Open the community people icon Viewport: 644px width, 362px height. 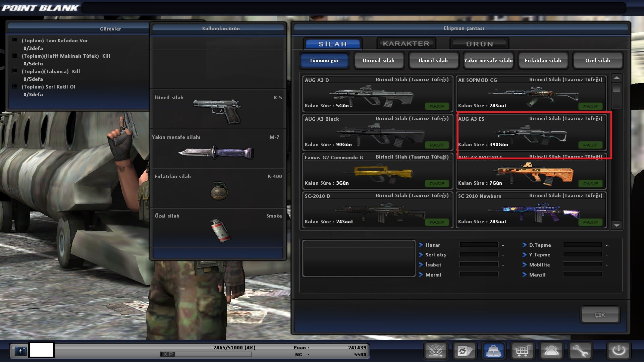point(551,351)
